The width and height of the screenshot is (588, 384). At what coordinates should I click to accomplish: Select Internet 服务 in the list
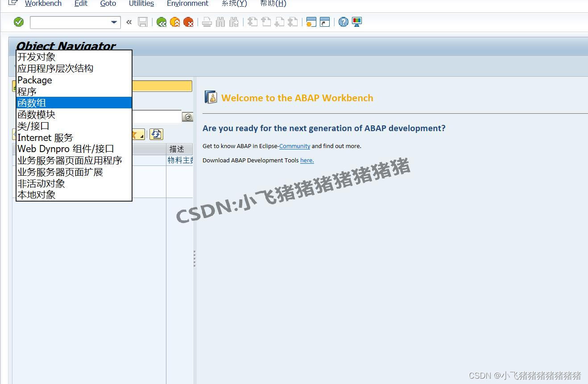coord(74,138)
